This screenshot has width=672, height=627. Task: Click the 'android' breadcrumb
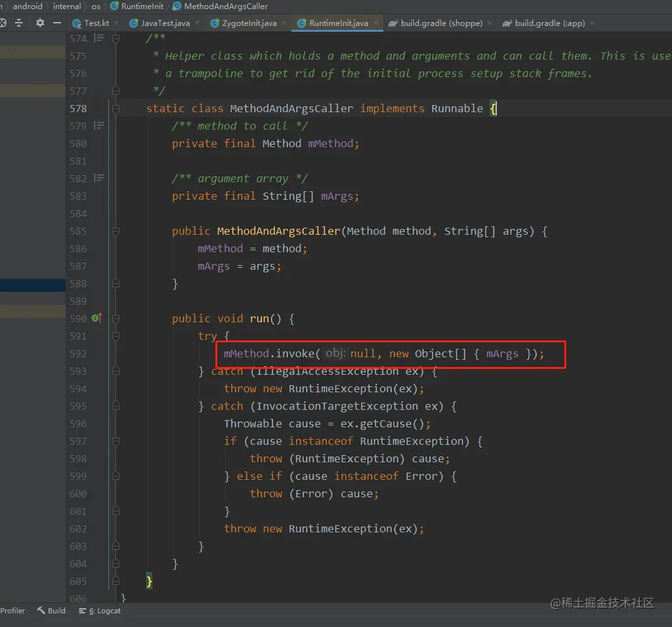tap(28, 6)
